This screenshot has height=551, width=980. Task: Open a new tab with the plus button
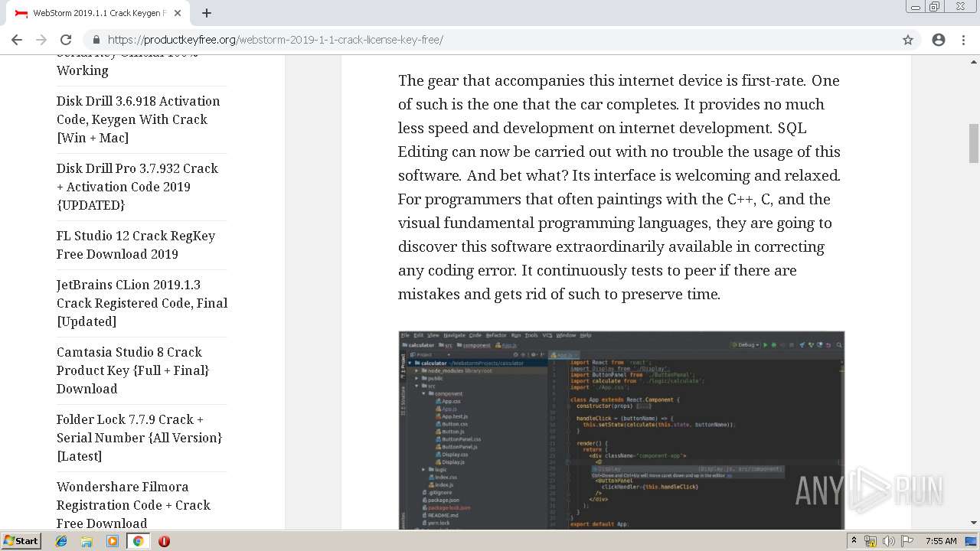[207, 13]
